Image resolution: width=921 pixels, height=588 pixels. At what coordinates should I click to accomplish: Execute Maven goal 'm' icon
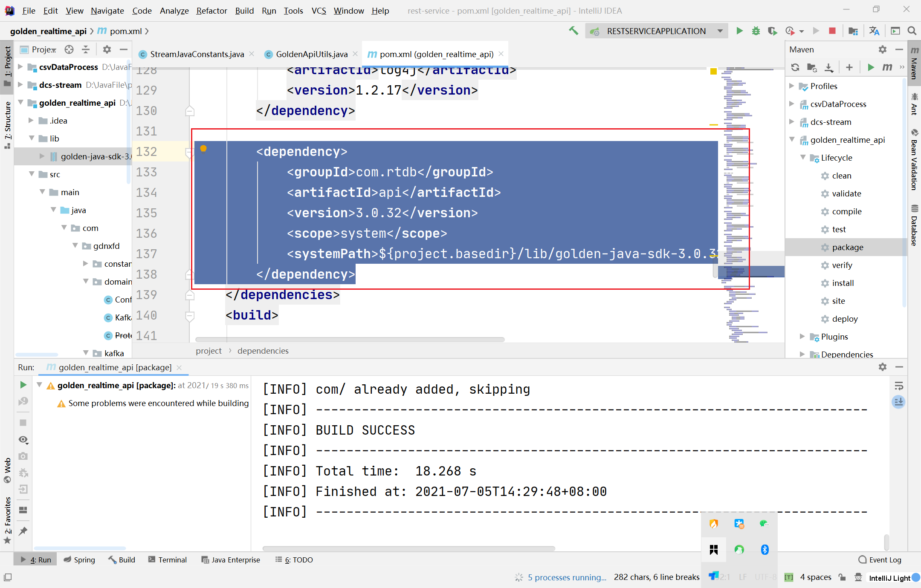tap(887, 67)
